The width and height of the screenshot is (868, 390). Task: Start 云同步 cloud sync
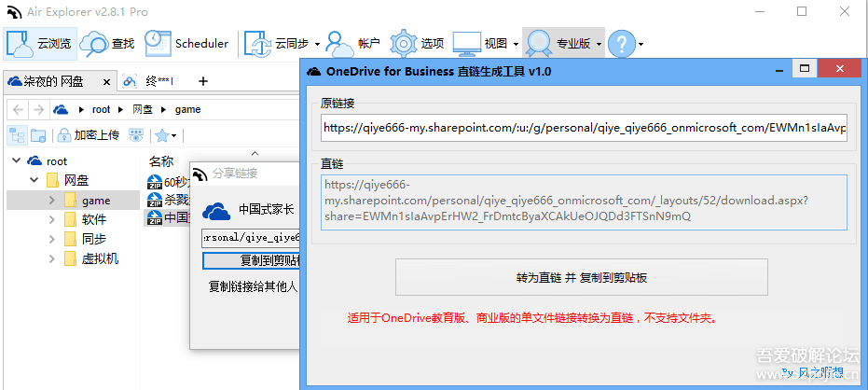(278, 43)
